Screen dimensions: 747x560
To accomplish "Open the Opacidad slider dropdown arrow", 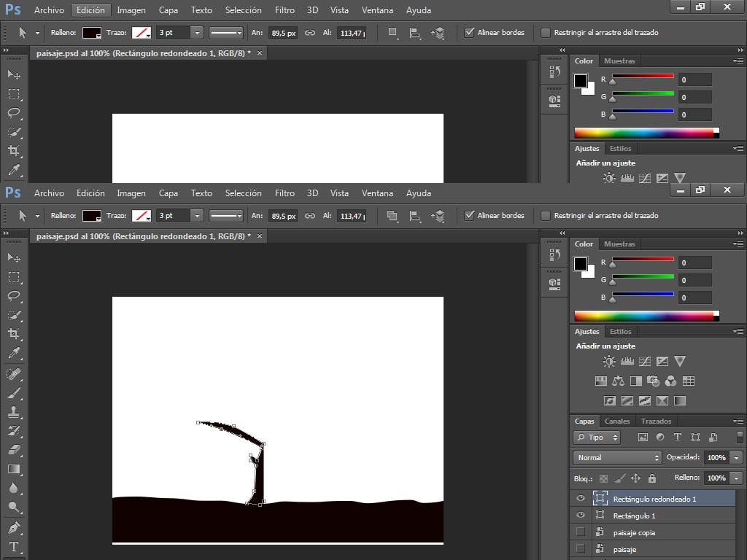I will click(737, 458).
